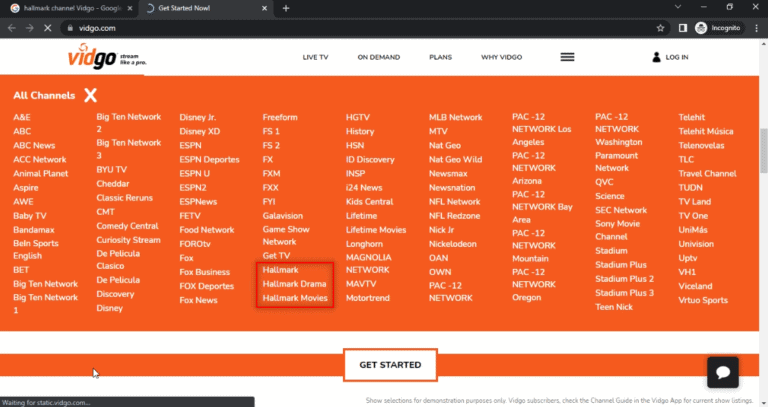Go back with the browser back arrow

point(12,28)
